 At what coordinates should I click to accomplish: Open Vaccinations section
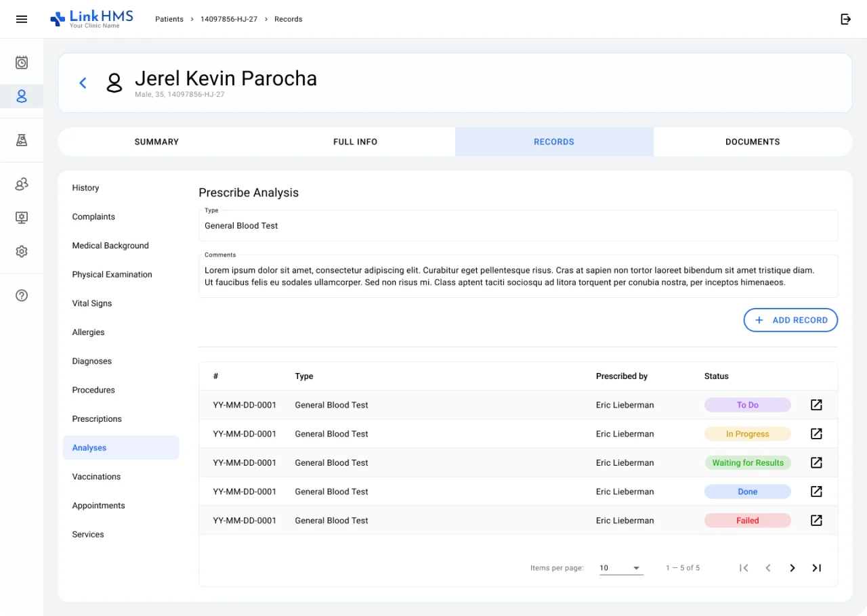(x=121, y=477)
